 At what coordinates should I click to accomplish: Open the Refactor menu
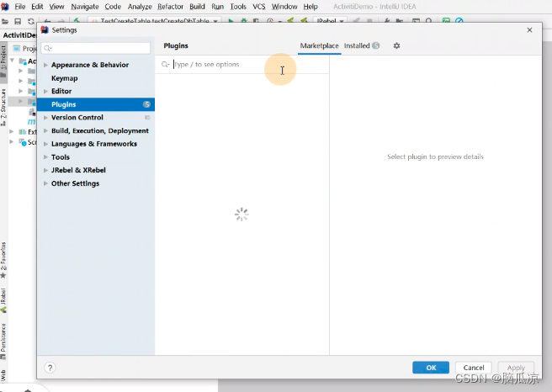[170, 7]
